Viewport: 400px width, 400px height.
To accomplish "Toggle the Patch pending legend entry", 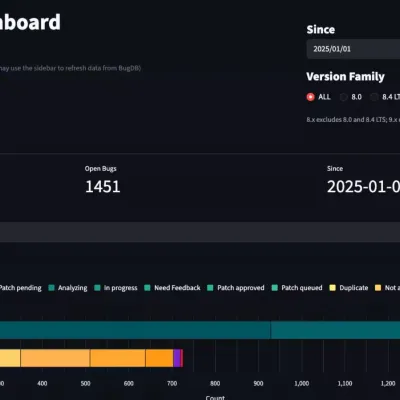I will [21, 288].
